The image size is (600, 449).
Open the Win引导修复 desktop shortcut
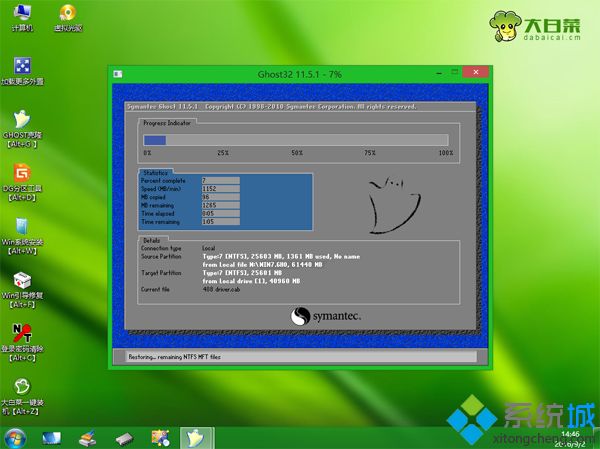pyautogui.click(x=20, y=282)
